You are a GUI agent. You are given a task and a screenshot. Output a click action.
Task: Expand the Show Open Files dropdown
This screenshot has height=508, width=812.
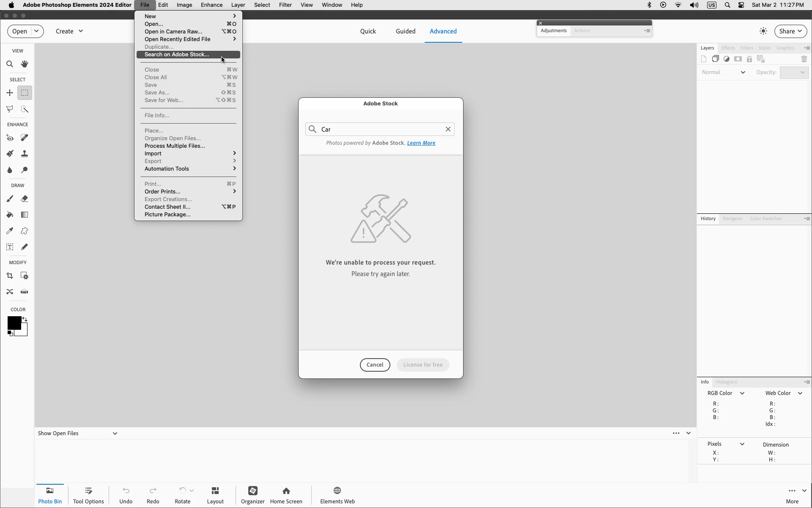[x=115, y=433]
